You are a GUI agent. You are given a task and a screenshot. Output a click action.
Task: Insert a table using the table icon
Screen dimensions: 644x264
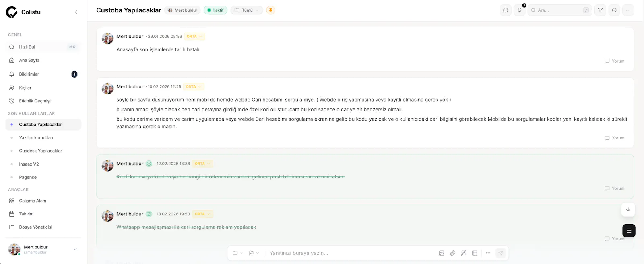[475, 253]
